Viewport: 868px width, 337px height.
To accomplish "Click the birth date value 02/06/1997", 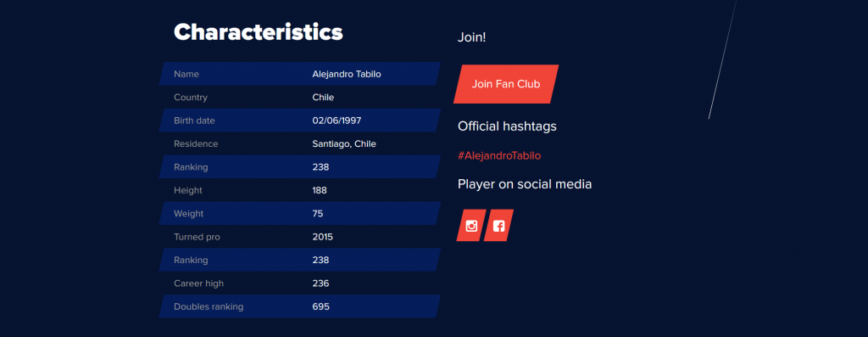I will pyautogui.click(x=337, y=121).
